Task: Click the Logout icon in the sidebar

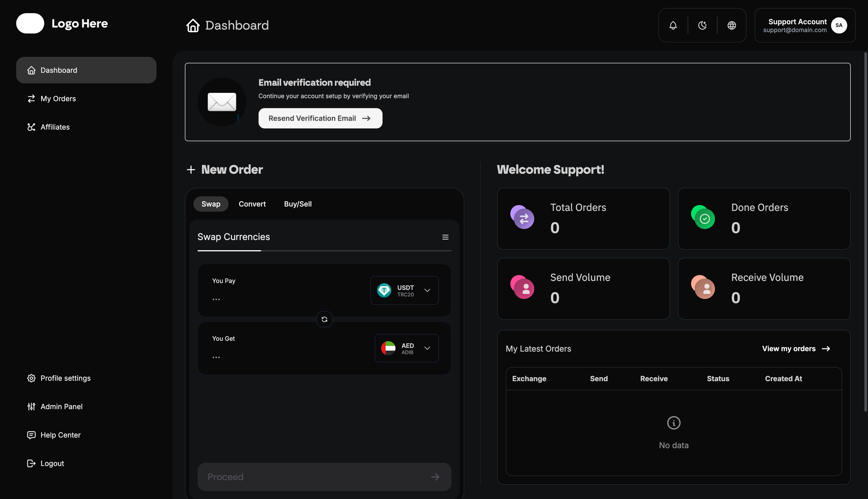Action: 31,463
